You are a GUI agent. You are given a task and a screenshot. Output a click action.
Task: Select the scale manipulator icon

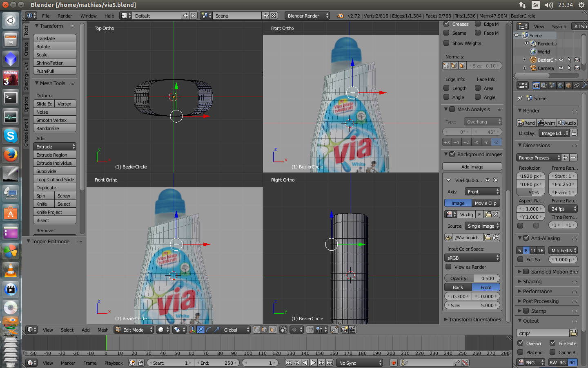[217, 330]
